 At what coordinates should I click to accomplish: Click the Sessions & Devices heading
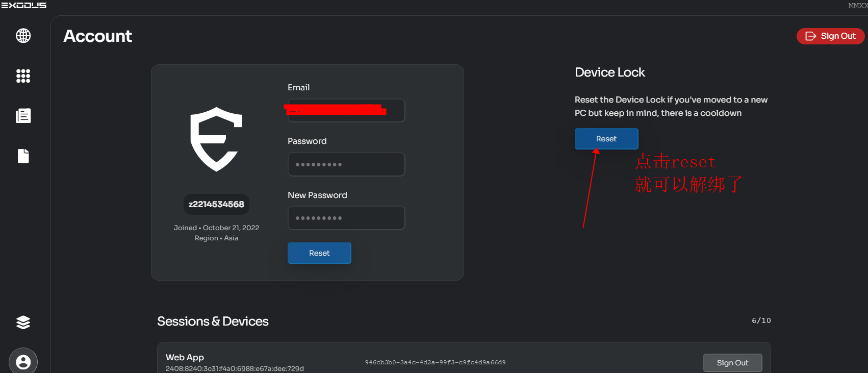click(213, 321)
